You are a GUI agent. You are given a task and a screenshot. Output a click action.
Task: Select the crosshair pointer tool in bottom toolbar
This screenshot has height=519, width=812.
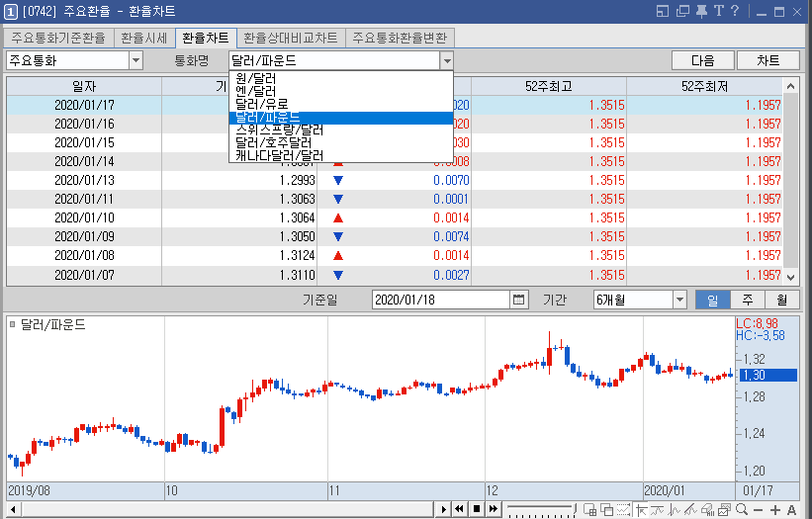tap(641, 510)
